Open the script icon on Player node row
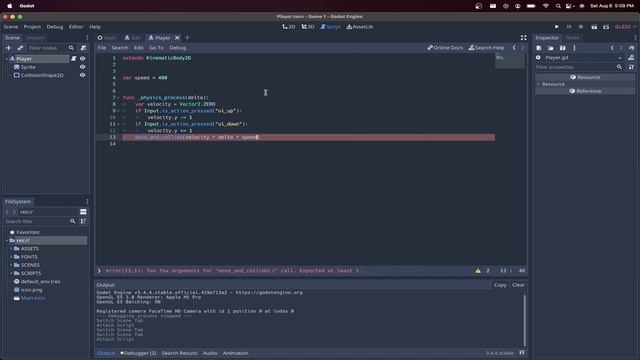This screenshot has width=640, height=360. click(x=73, y=59)
